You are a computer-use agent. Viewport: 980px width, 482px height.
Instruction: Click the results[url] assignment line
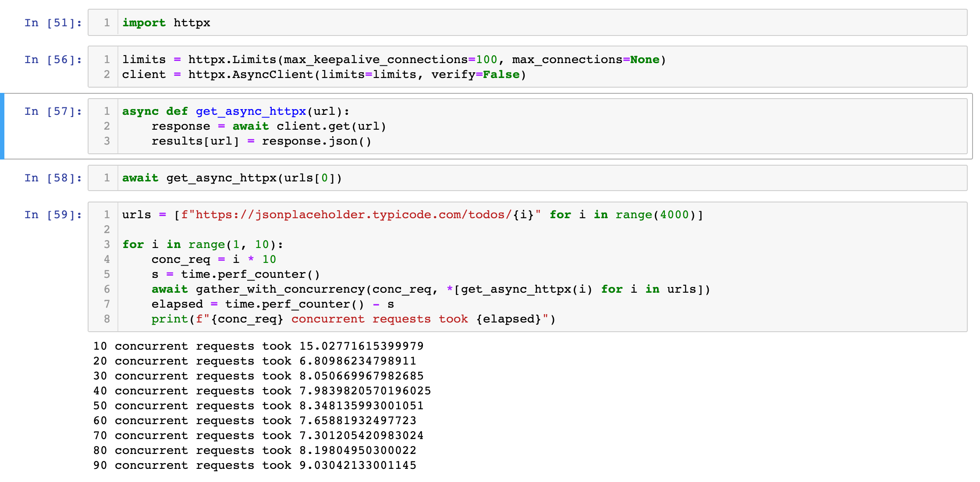pos(261,141)
